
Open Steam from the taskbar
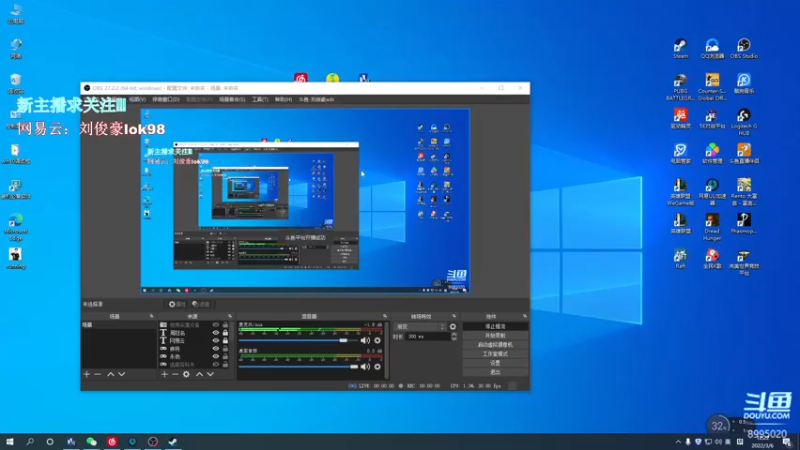click(x=173, y=442)
